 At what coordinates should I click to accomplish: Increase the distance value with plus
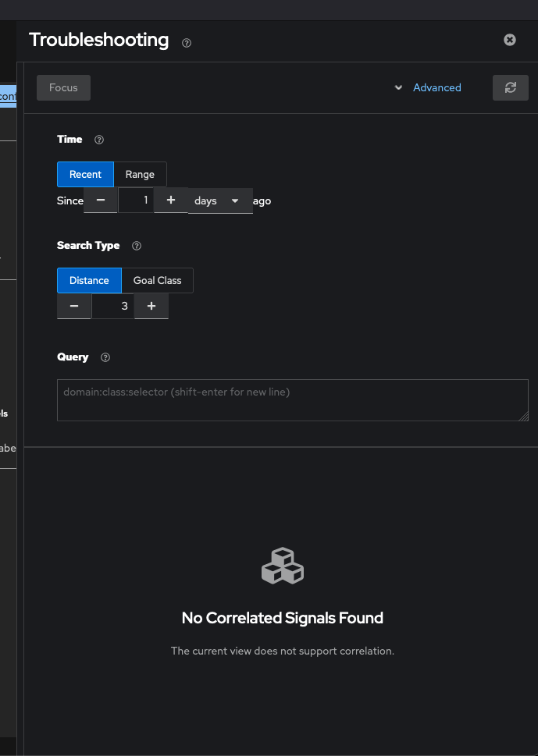[x=151, y=307]
